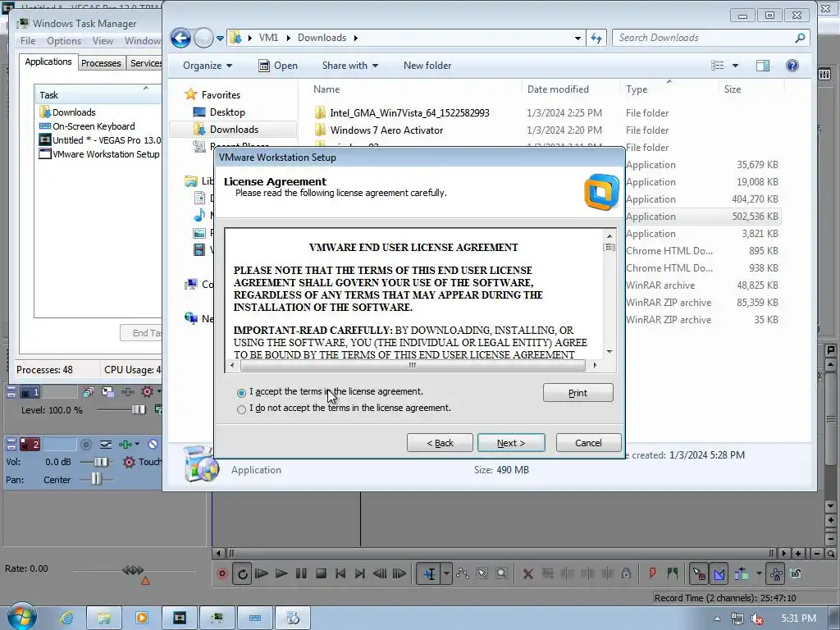Click Play button in Vegas transport

click(x=281, y=573)
